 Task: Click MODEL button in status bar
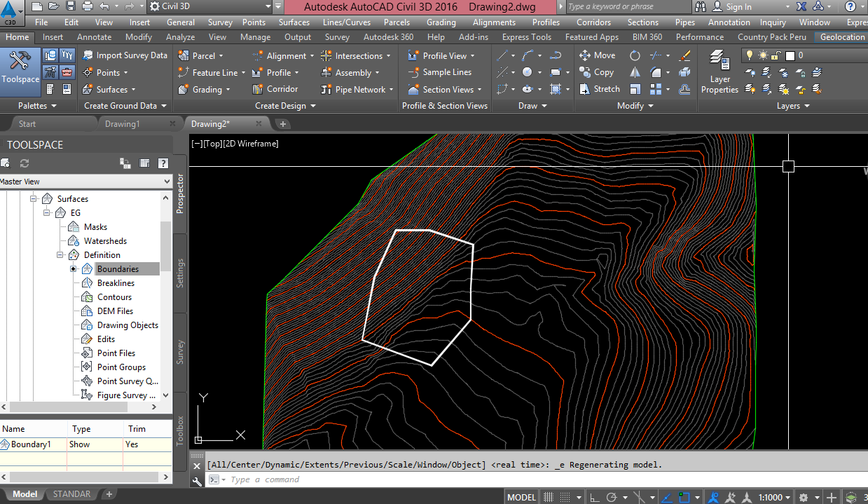tap(521, 497)
